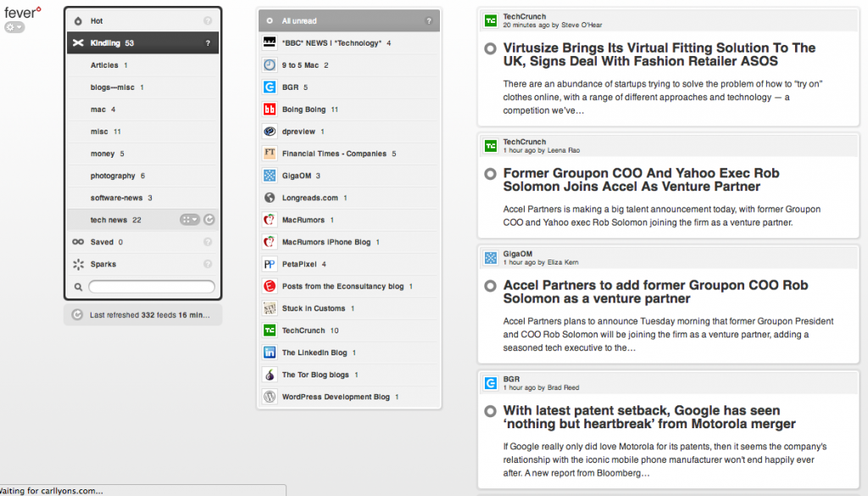The width and height of the screenshot is (868, 496).
Task: Click the refresh icon beside Last refreshed
Action: point(78,315)
